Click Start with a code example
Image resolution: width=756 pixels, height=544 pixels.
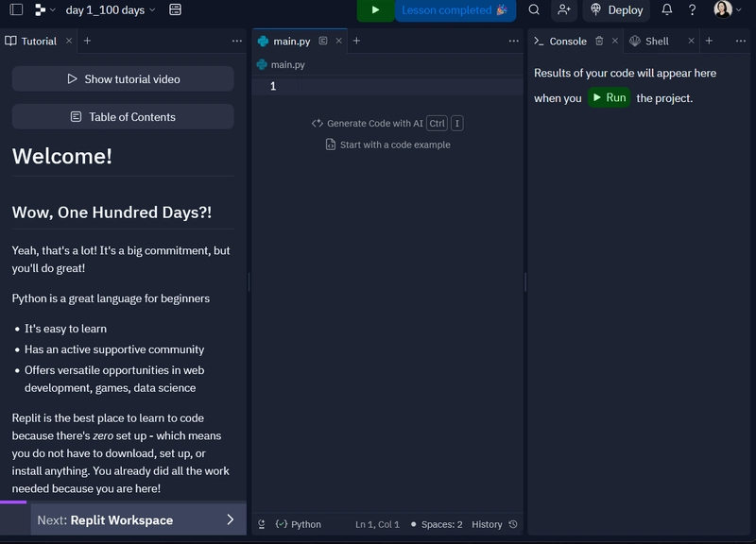coord(388,144)
